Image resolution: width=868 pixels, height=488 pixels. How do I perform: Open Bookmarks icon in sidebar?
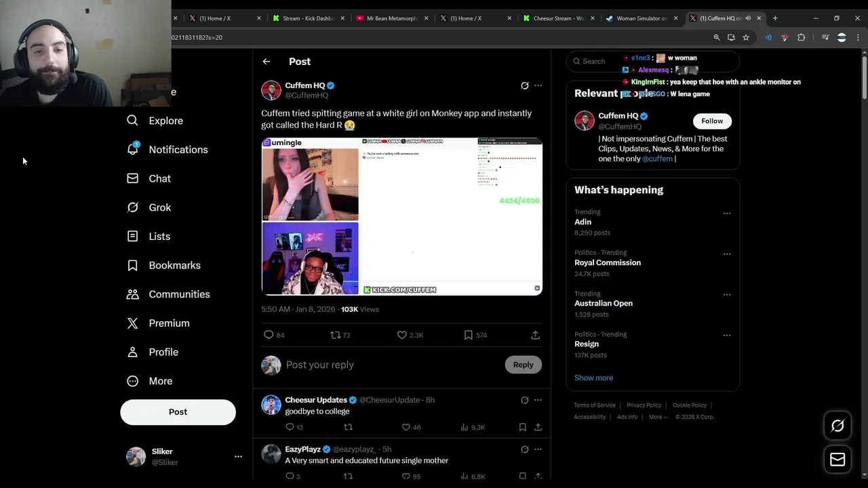(133, 265)
